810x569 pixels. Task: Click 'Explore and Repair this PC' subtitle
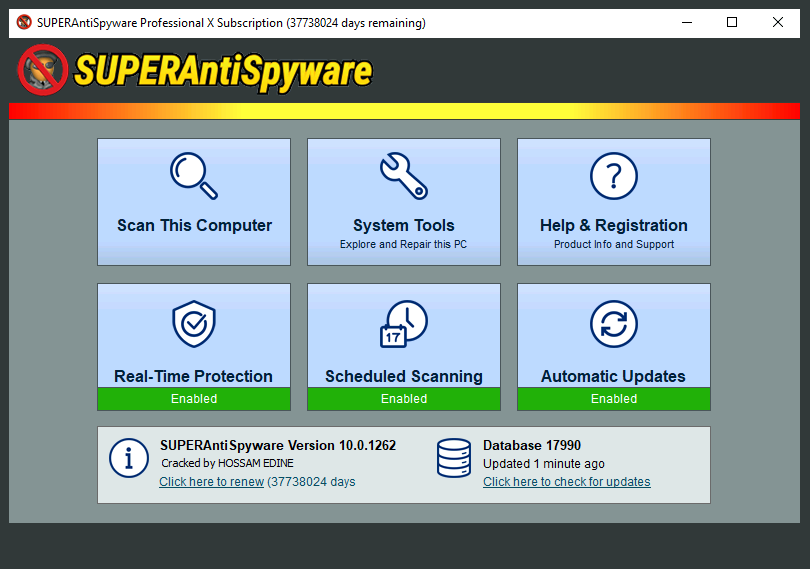(403, 244)
